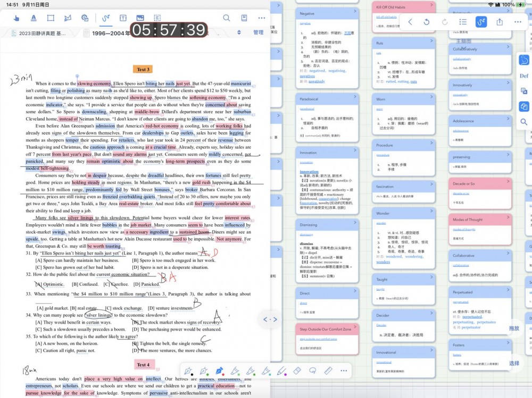Select the red fountain pen
The image size is (532, 398).
(220, 371)
